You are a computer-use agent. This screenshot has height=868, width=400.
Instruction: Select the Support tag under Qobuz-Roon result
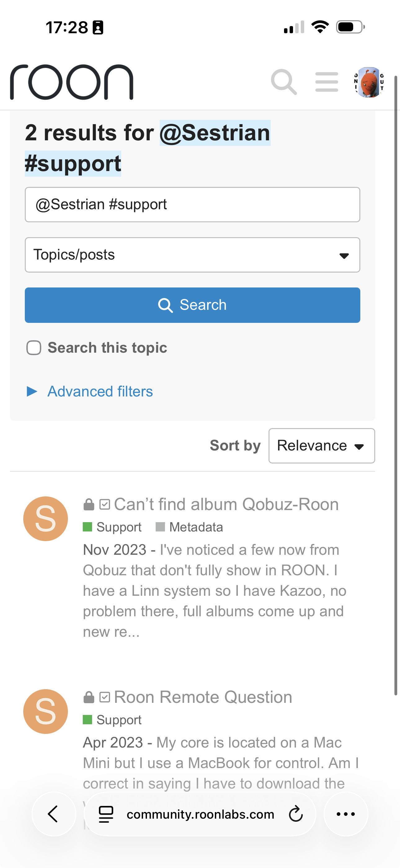118,527
